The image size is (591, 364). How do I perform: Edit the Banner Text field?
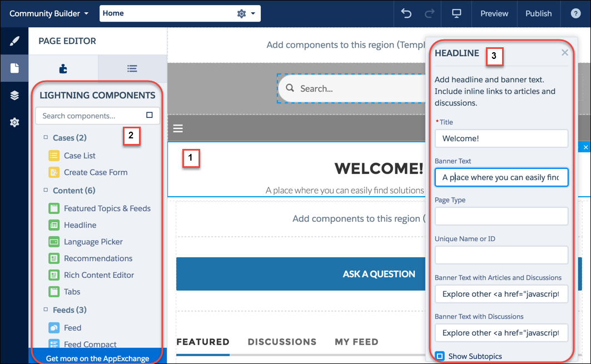(x=501, y=177)
